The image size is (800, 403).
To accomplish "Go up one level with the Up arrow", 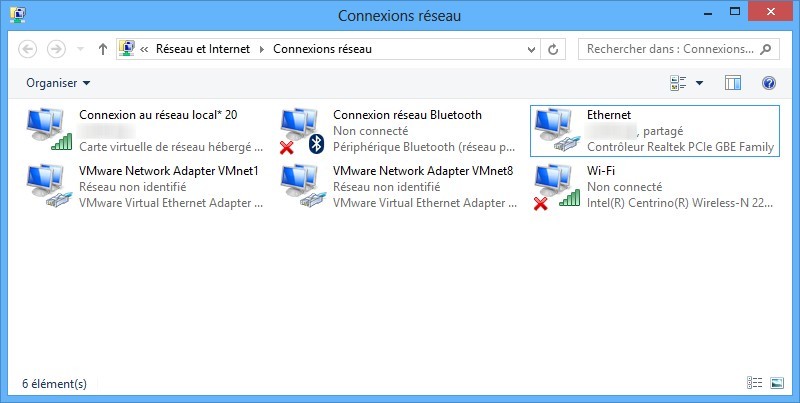I will coord(103,49).
